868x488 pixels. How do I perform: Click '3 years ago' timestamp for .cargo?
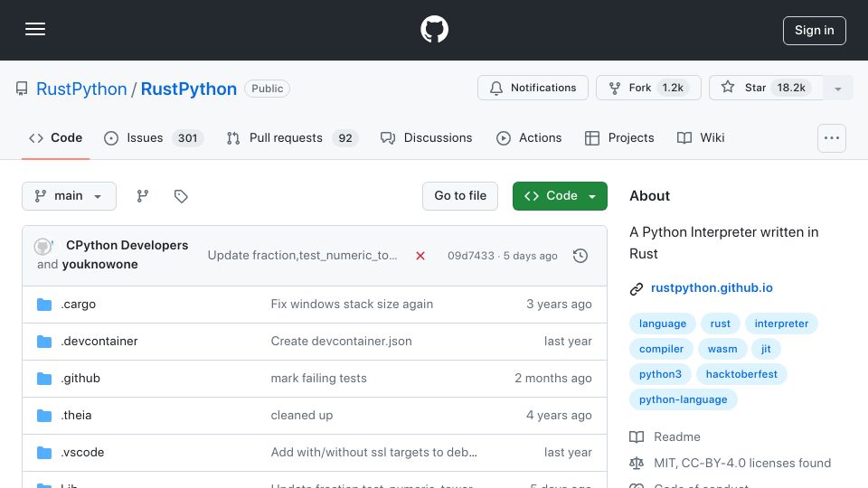pyautogui.click(x=559, y=305)
